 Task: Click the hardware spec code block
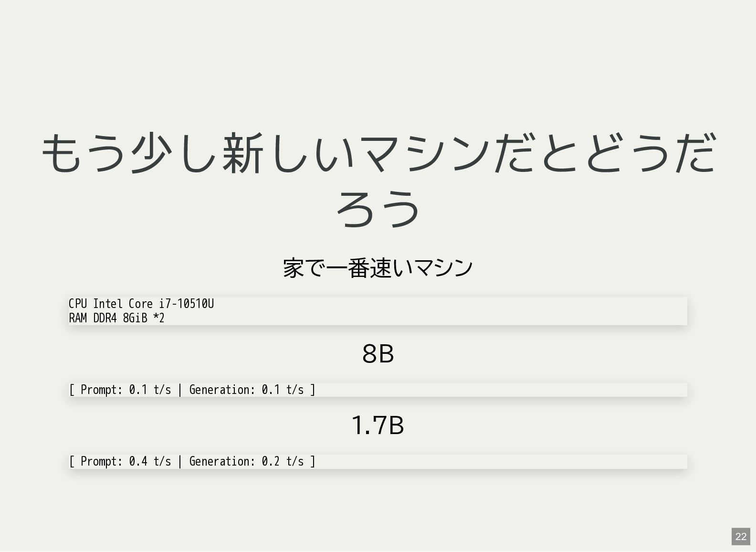pyautogui.click(x=378, y=311)
